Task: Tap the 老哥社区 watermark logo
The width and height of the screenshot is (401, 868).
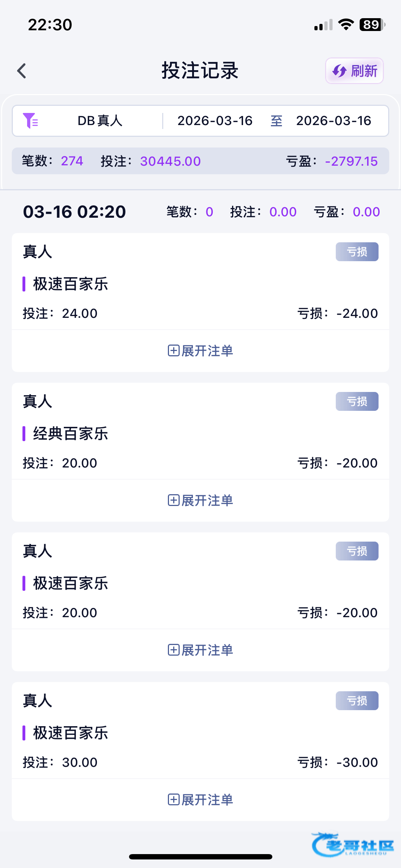Action: click(353, 844)
